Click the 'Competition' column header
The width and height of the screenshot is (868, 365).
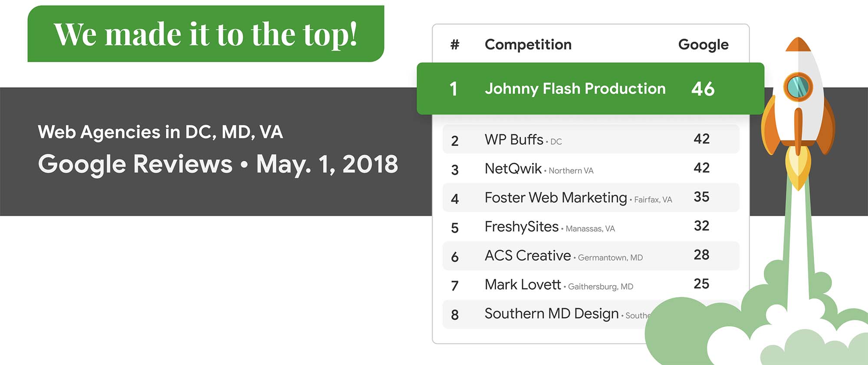click(528, 44)
